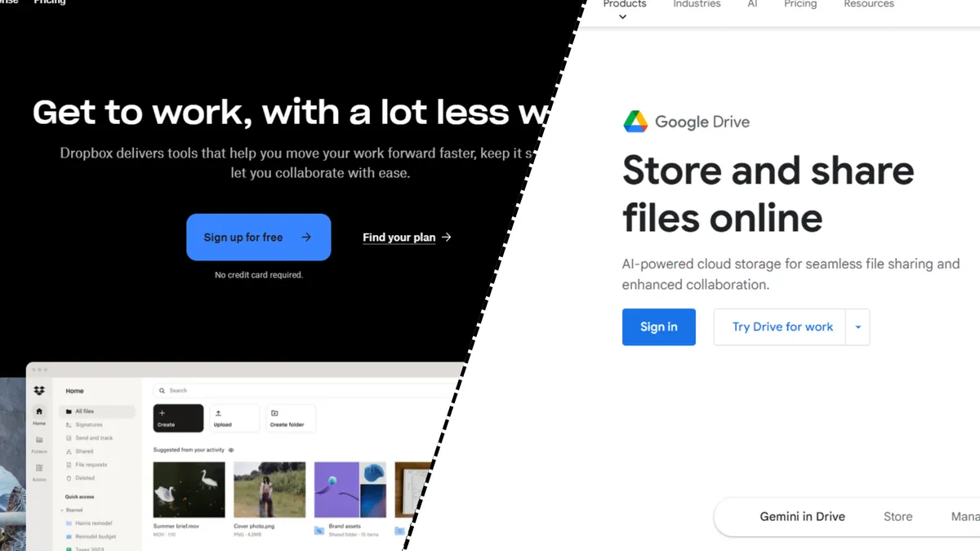Click Sign up for free
Screen dimensions: 980x551
tap(258, 237)
